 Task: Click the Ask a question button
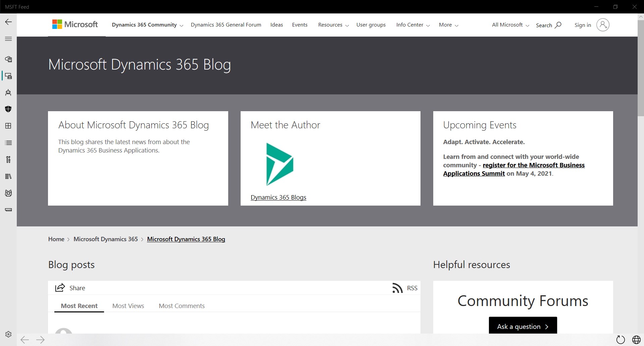523,326
